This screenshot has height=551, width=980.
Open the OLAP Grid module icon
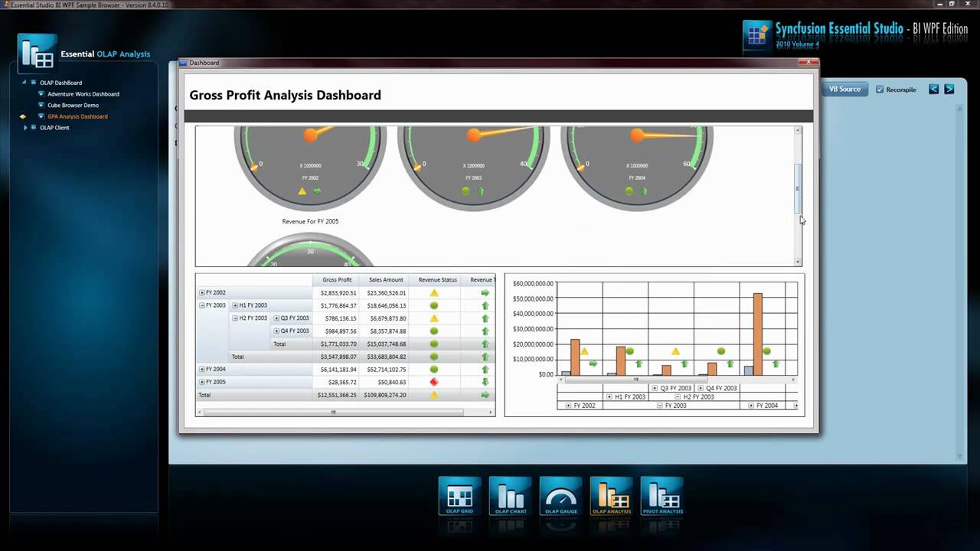pyautogui.click(x=459, y=496)
